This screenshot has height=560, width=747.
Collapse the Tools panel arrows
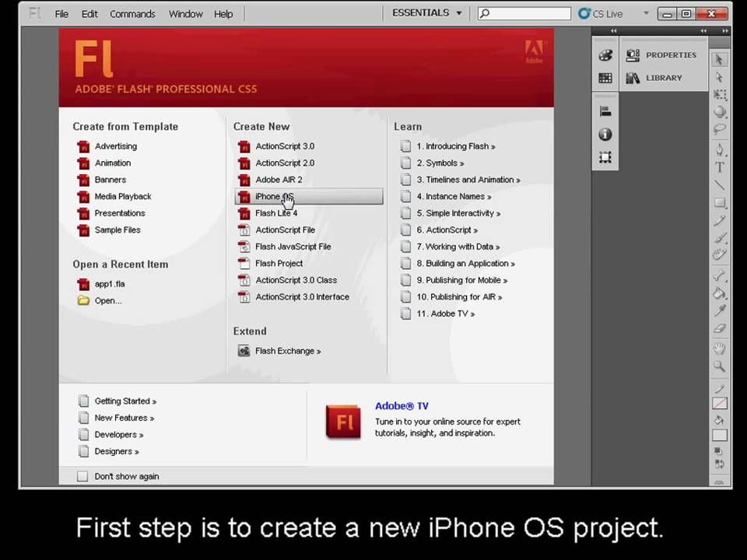(725, 31)
